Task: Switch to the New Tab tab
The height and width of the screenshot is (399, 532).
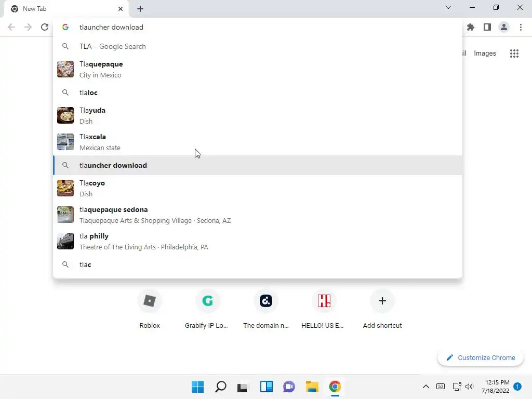Action: [x=66, y=9]
